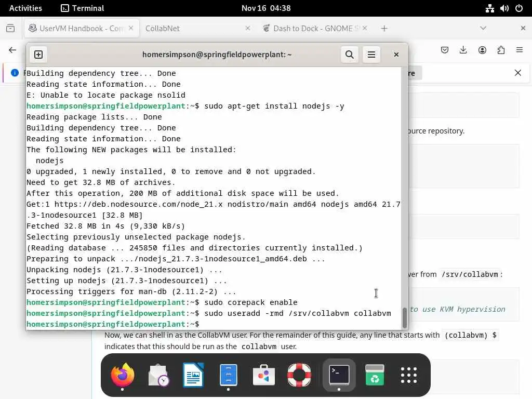
Task: Close the terminal window
Action: (x=396, y=55)
